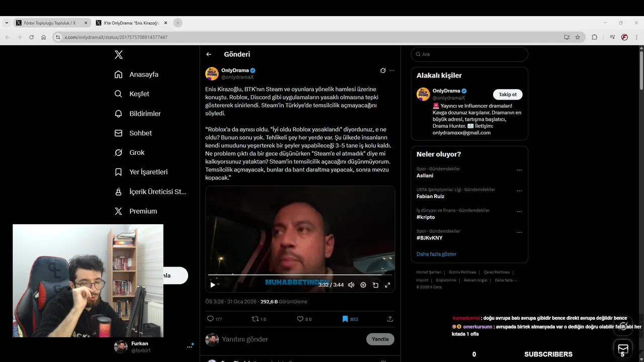
Task: Open Sohbet messages
Action: [x=133, y=133]
